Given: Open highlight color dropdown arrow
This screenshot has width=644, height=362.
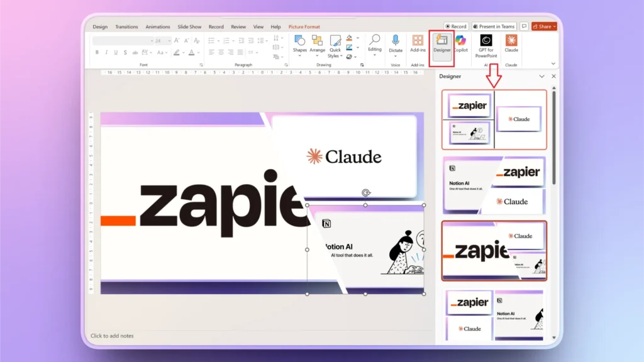Looking at the screenshot, I should click(183, 53).
